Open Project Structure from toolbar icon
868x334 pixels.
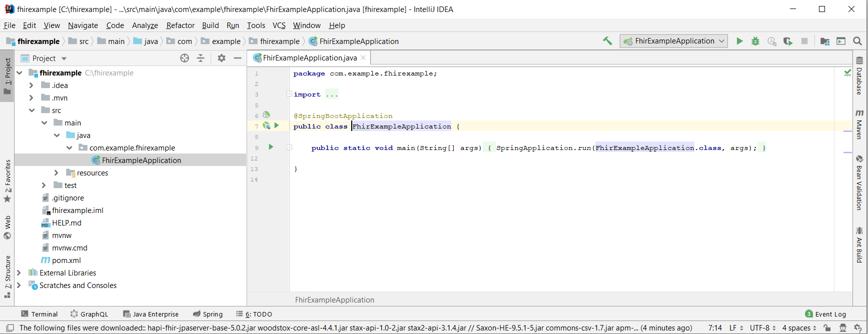(825, 41)
